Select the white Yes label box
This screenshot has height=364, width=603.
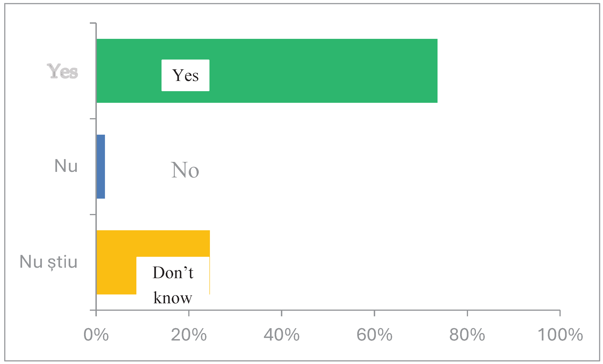pyautogui.click(x=185, y=75)
